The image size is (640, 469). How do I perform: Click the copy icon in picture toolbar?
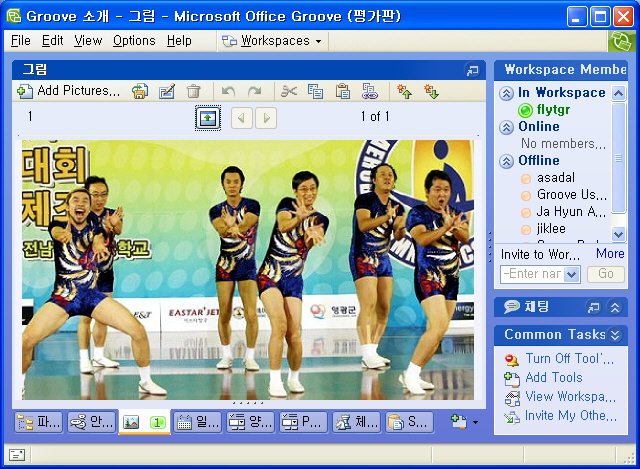tap(316, 91)
